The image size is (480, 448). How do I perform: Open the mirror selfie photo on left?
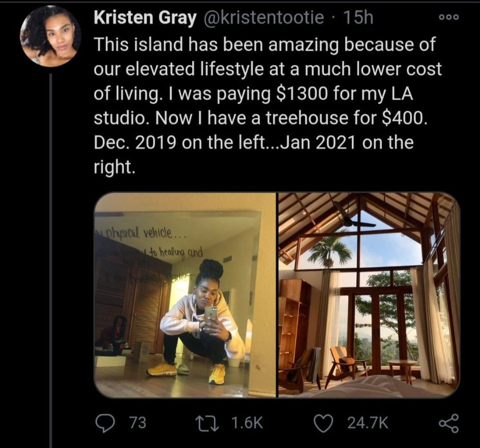click(185, 295)
